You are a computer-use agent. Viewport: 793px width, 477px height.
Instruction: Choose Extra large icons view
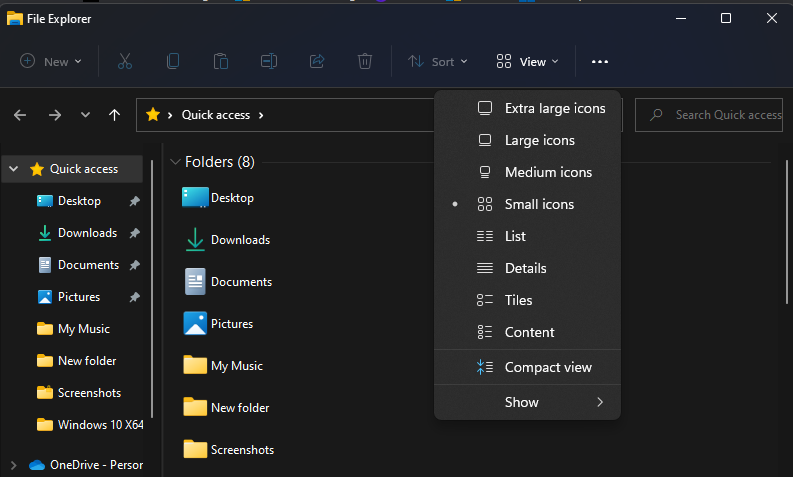(527, 108)
